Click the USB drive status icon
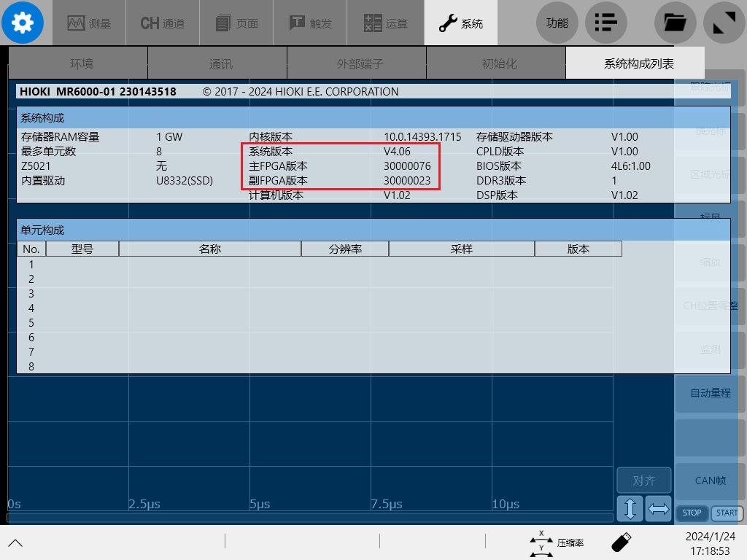 [x=621, y=542]
